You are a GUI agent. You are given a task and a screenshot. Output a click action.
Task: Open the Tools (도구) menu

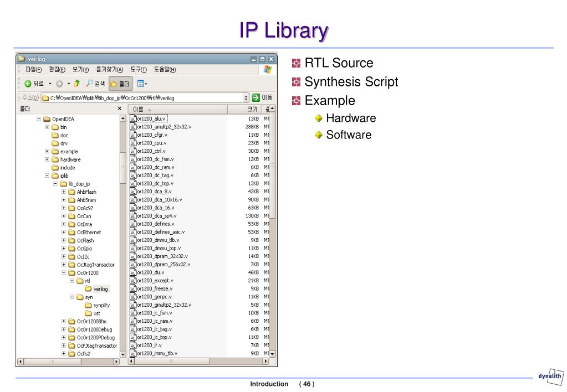coord(139,69)
